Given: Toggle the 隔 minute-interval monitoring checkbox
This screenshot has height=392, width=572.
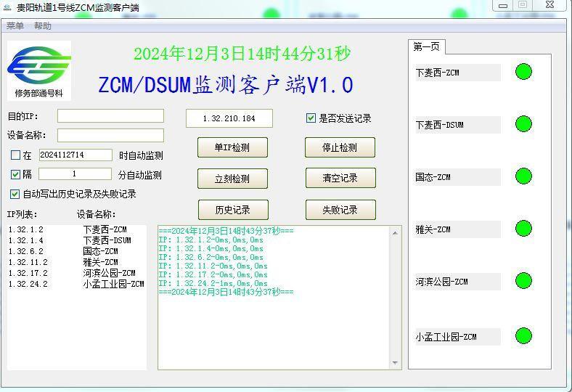Looking at the screenshot, I should tap(16, 174).
